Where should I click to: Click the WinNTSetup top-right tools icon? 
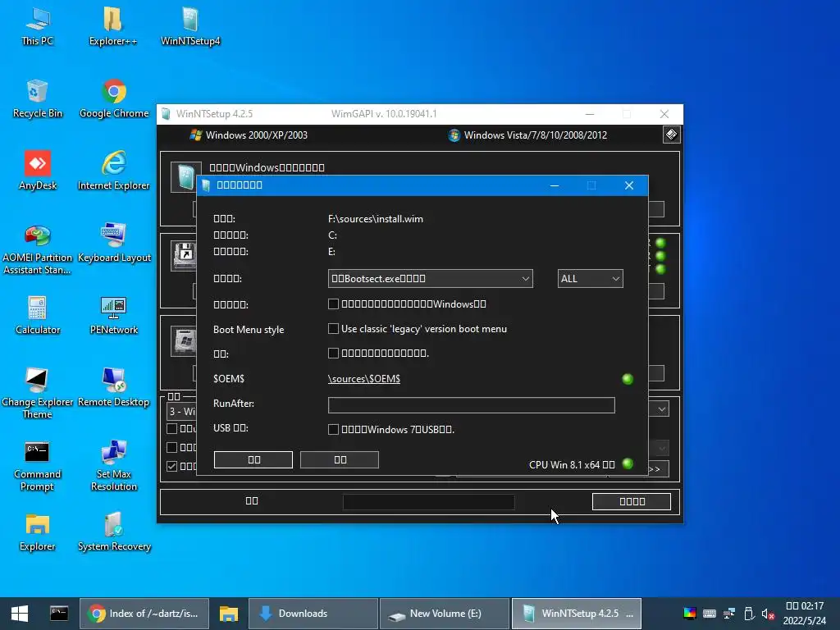pos(671,135)
